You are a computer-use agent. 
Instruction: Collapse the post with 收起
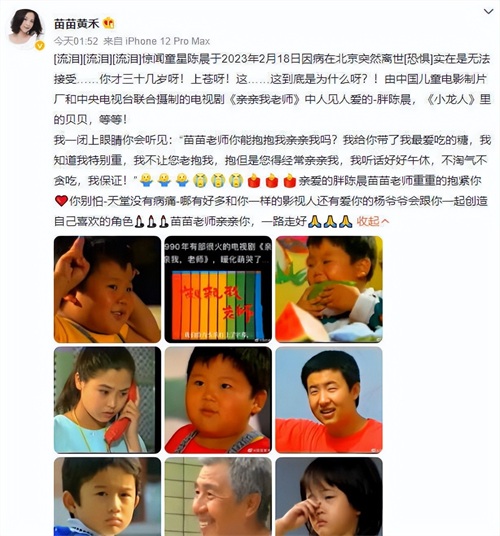tap(373, 222)
